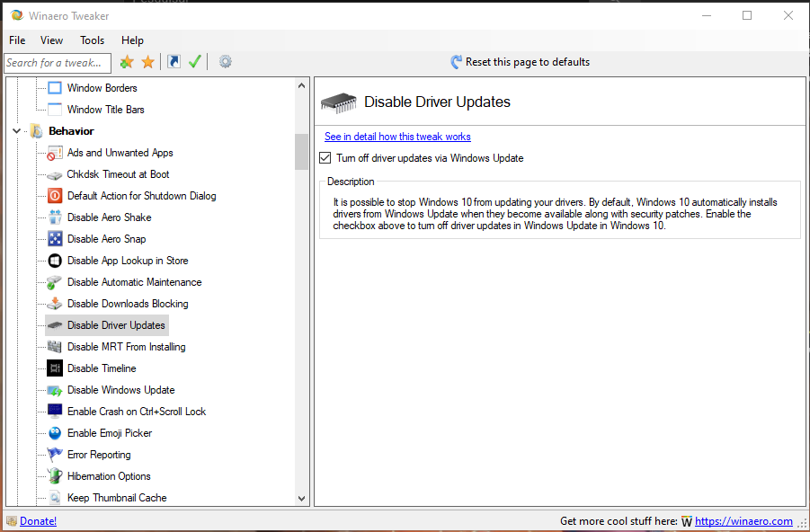This screenshot has height=532, width=810.
Task: Open the View menu
Action: click(51, 40)
